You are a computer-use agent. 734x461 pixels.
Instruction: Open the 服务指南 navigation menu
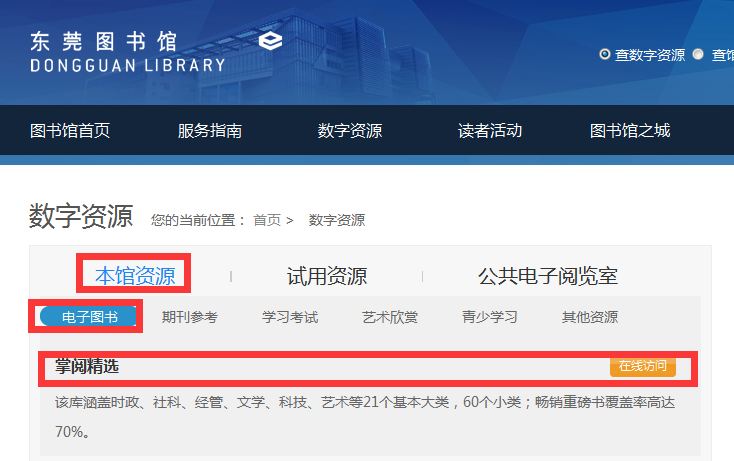tap(210, 131)
